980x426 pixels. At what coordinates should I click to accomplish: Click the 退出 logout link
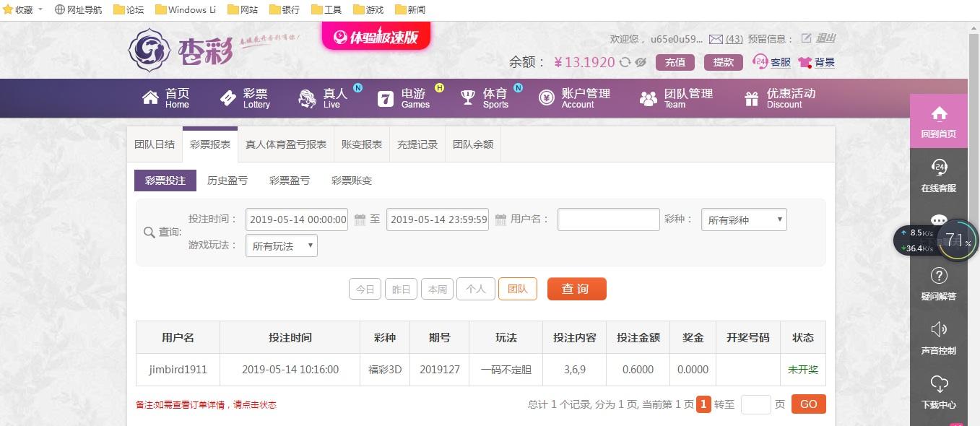tap(825, 38)
